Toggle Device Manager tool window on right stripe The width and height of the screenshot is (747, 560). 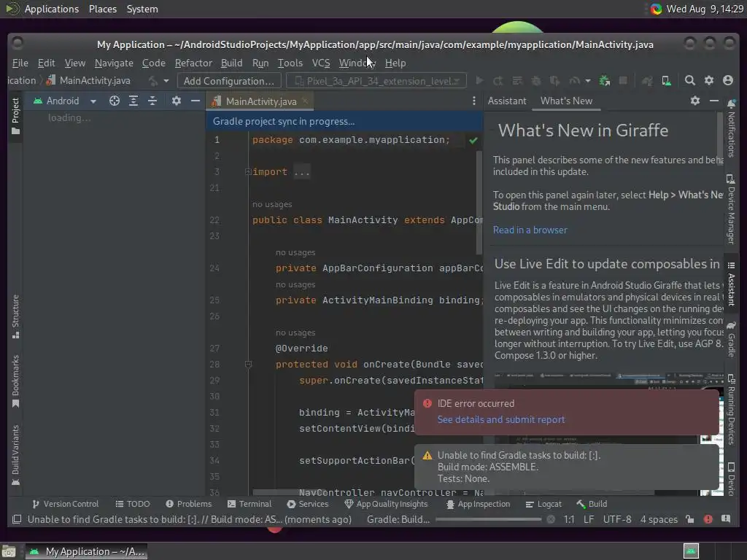click(x=731, y=209)
